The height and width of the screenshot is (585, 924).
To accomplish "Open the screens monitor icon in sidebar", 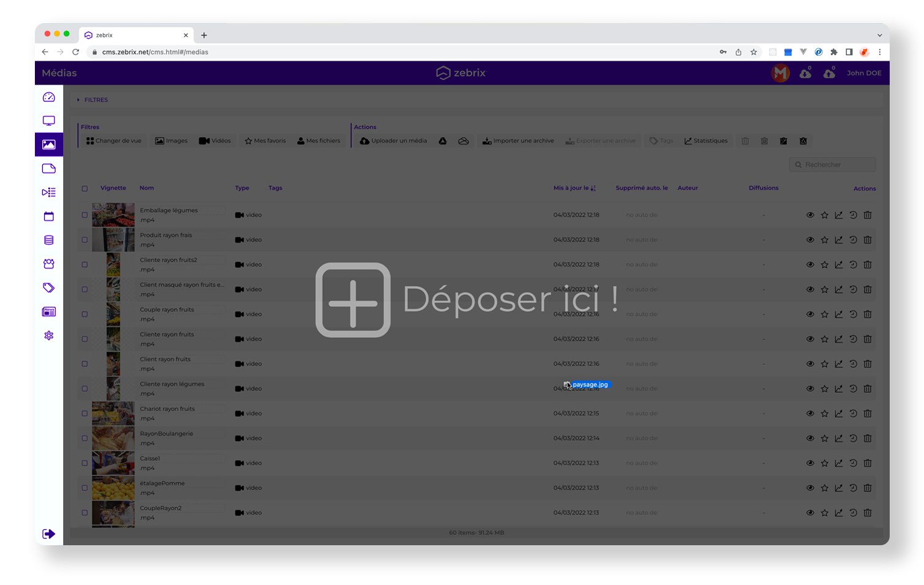I will pos(49,121).
